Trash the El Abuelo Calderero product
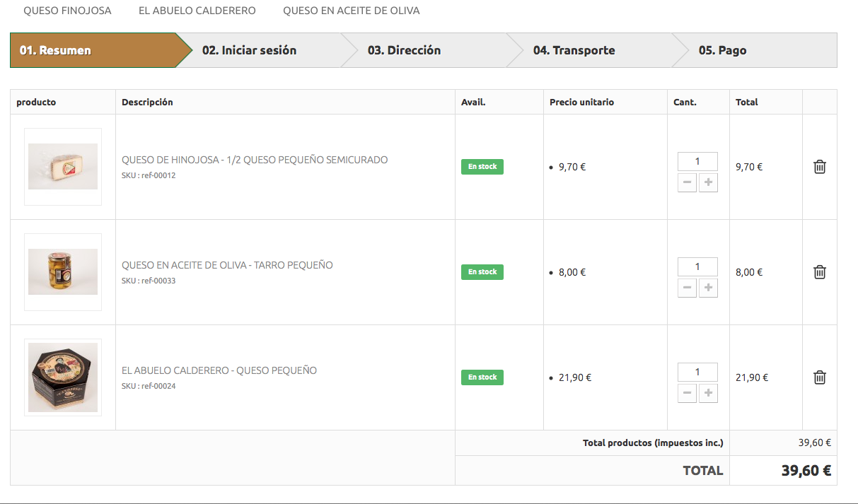The width and height of the screenshot is (858, 504). 820,377
